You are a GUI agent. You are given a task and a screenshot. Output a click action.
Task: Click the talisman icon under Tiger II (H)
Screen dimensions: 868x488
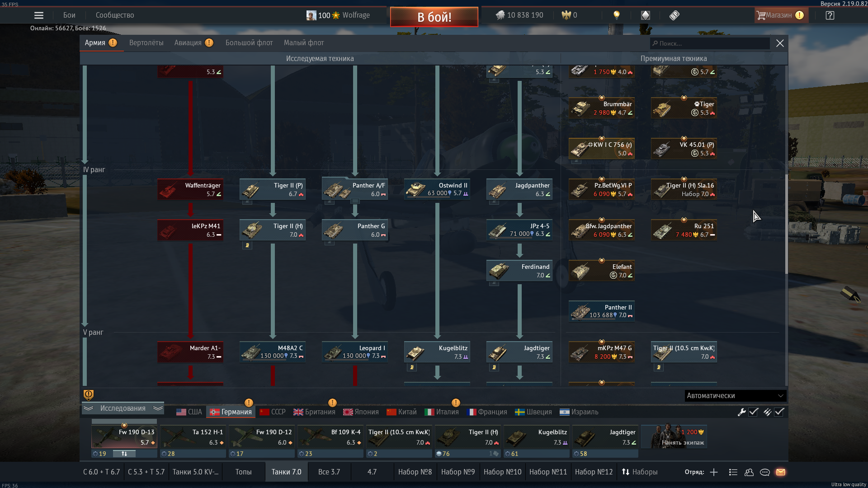click(x=247, y=245)
